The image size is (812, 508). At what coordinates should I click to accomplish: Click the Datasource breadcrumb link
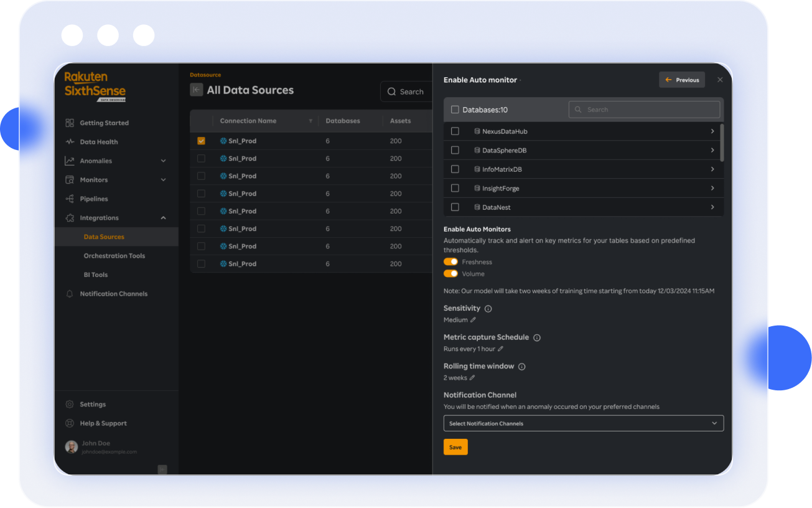(x=205, y=75)
